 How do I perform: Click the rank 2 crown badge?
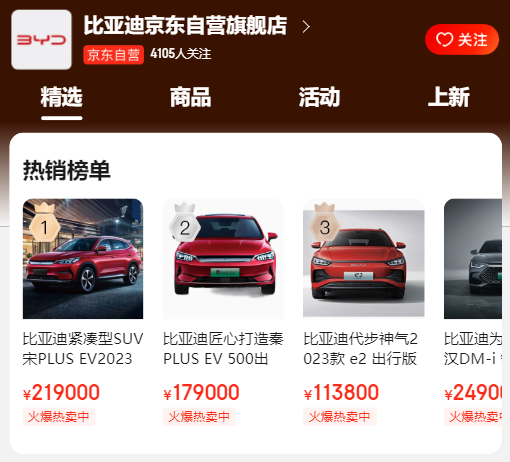pyautogui.click(x=185, y=223)
